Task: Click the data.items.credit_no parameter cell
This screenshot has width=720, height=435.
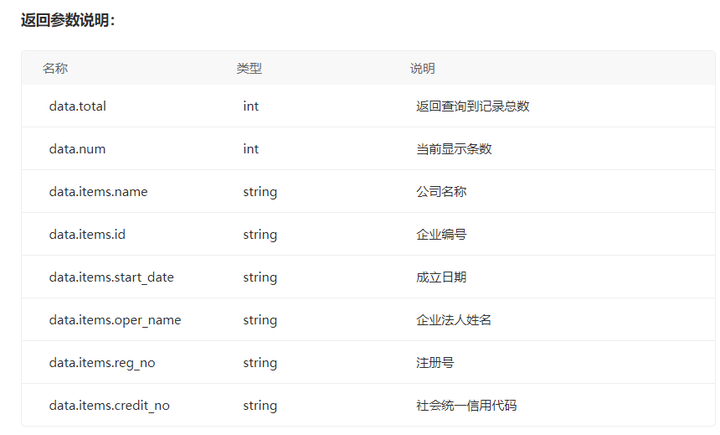Action: [x=109, y=406]
